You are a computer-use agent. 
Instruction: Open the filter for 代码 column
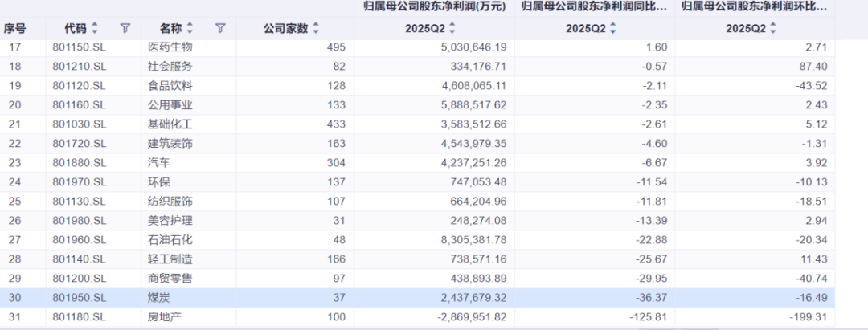tap(125, 28)
